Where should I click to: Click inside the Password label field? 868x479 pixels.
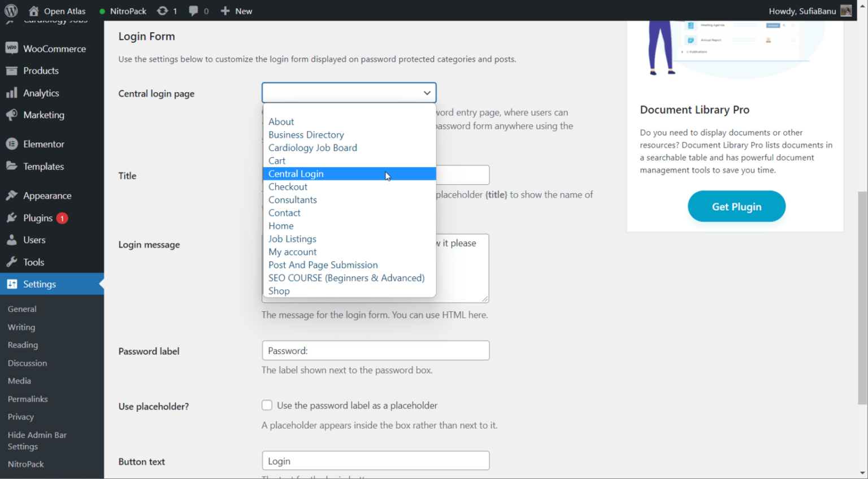coord(375,350)
